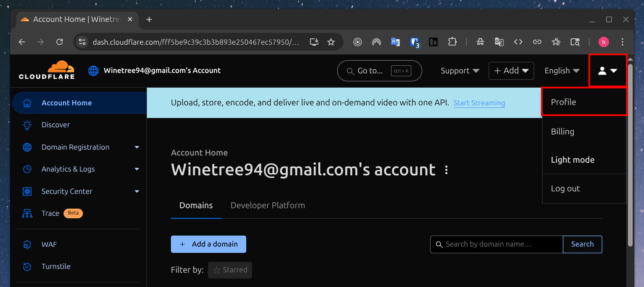Click the chain link toolbar icon
644x287 pixels.
tap(537, 42)
